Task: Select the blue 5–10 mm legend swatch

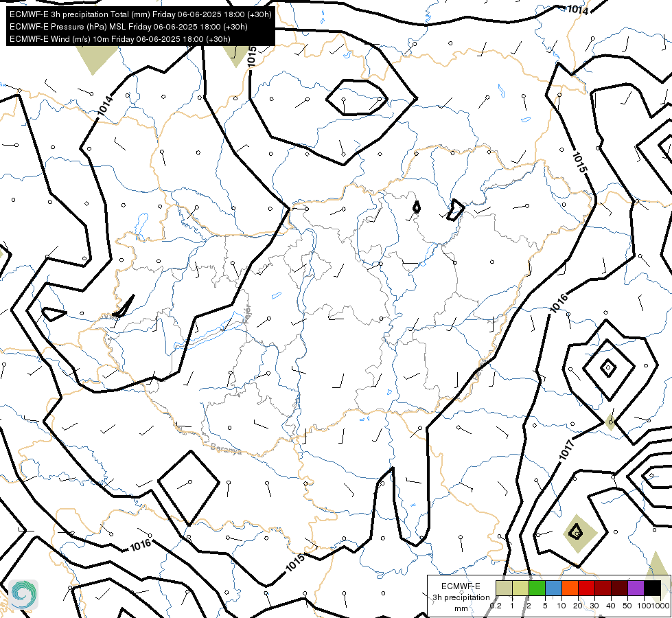Action: [x=553, y=588]
